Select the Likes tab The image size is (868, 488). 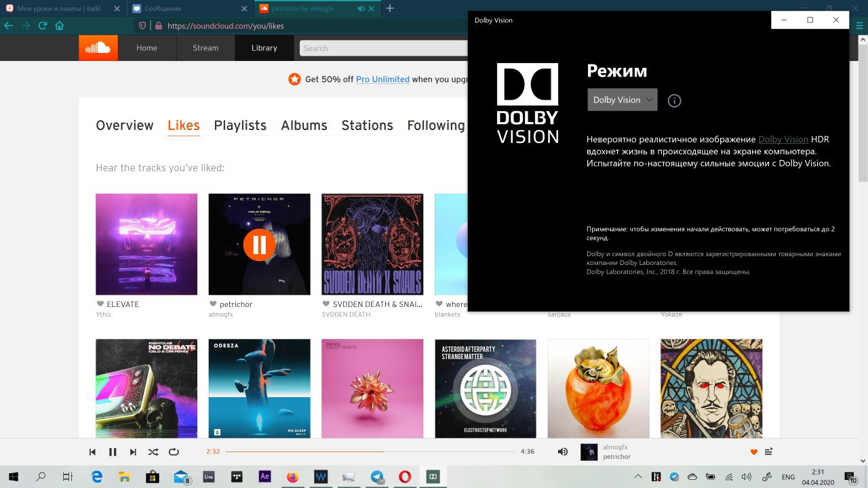(184, 125)
